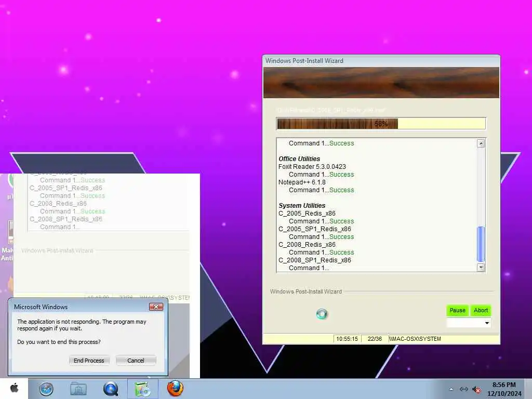Image resolution: width=532 pixels, height=399 pixels.
Task: Click scroll down arrow in install log
Action: point(481,268)
